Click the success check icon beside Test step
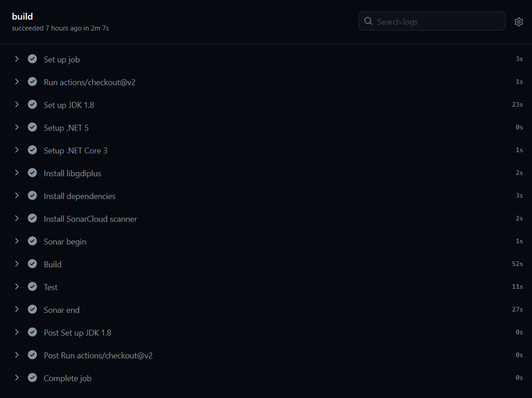 point(32,286)
